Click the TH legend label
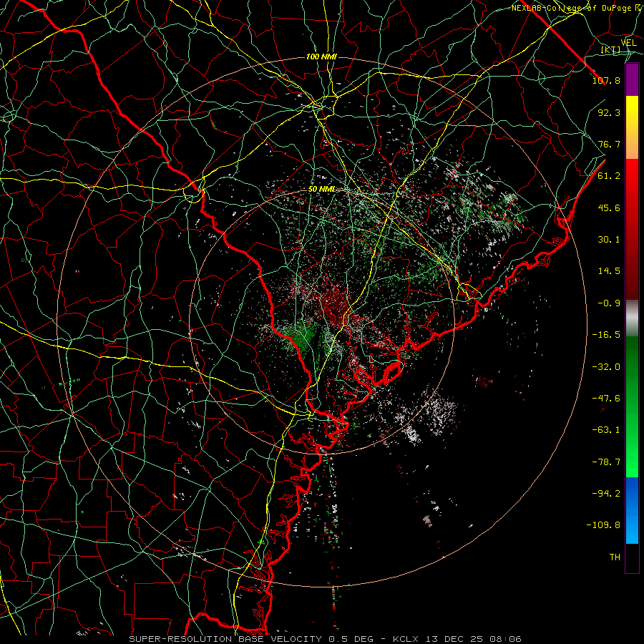This screenshot has width=644, height=644. [615, 557]
